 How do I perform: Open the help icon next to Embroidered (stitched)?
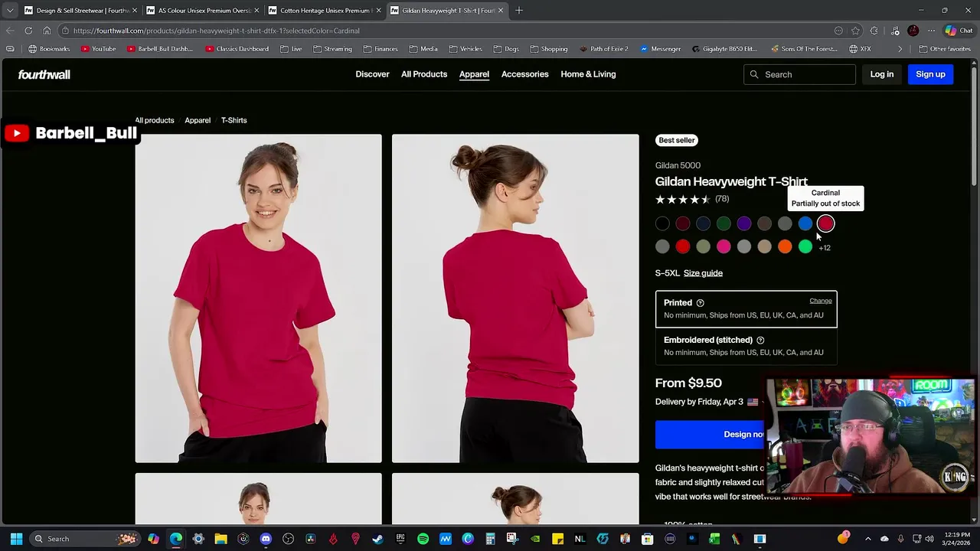[760, 340]
